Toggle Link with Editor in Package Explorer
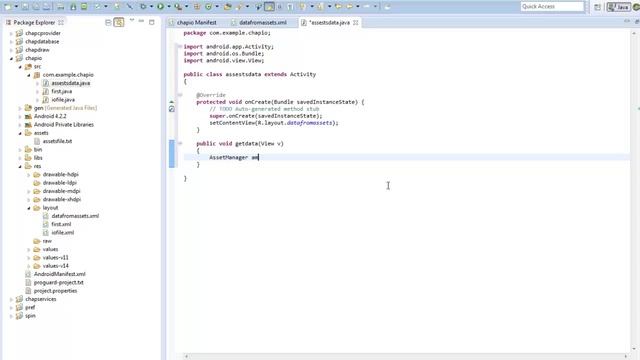The image size is (640, 360). (119, 22)
